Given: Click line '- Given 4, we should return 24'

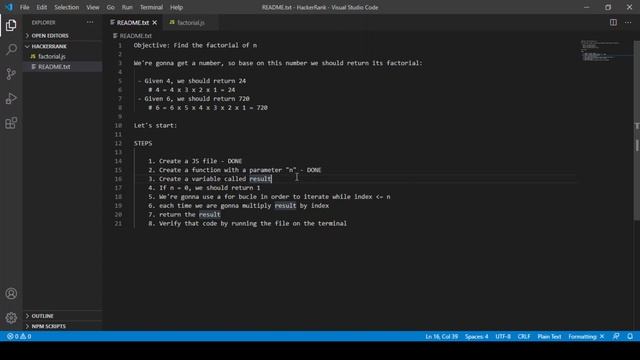Looking at the screenshot, I should 192,81.
